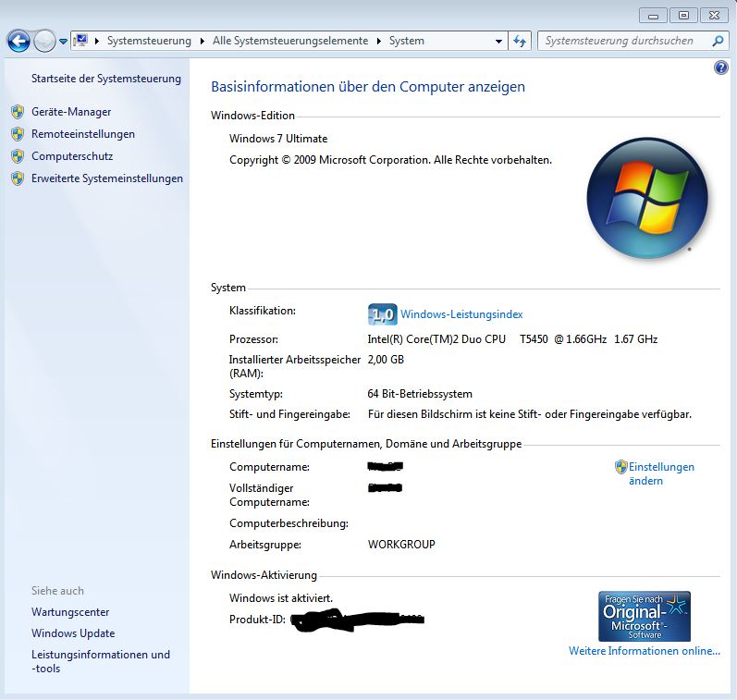Viewport: 737px width, 700px height.
Task: Click the greyed forward navigation arrow
Action: [45, 42]
